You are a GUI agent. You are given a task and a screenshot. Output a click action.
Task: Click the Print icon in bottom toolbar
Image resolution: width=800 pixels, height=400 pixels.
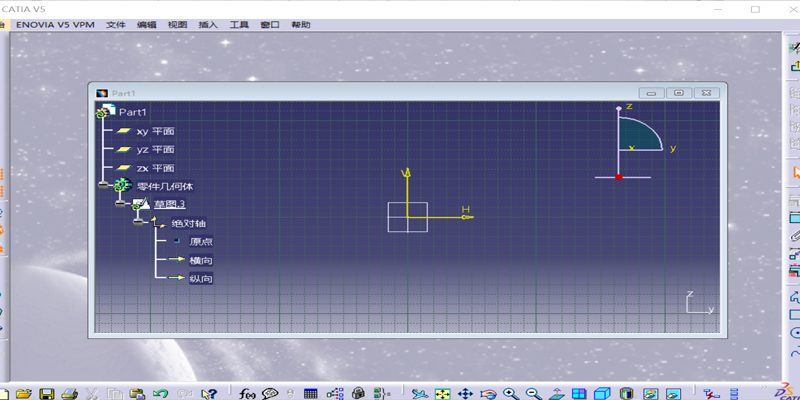(70, 394)
